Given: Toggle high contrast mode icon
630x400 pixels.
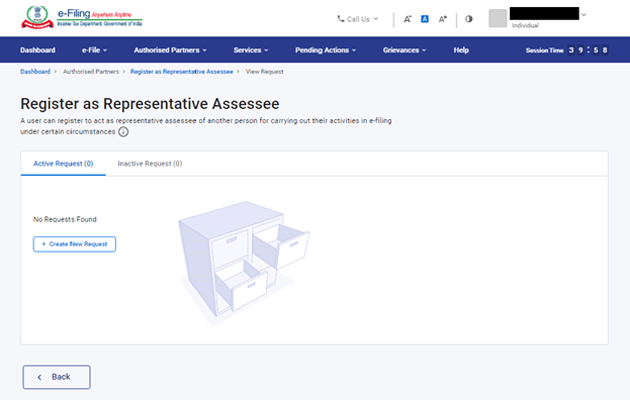Looking at the screenshot, I should click(469, 19).
